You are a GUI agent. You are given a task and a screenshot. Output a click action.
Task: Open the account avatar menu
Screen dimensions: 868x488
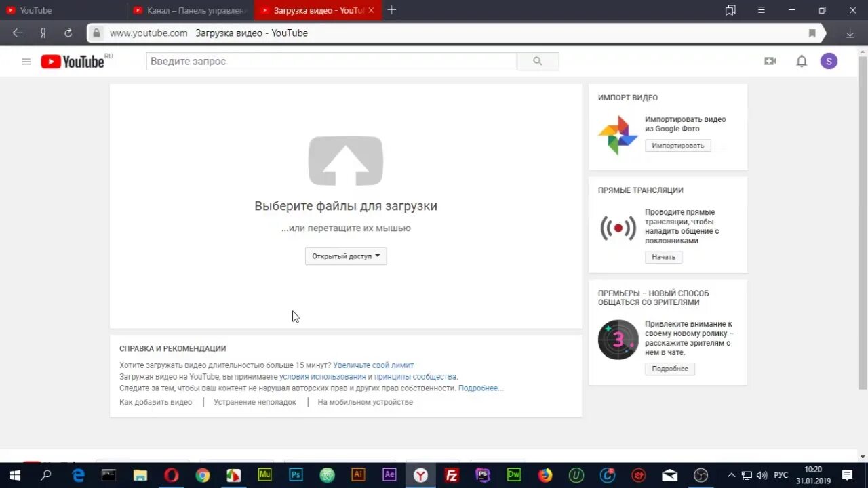pos(829,61)
